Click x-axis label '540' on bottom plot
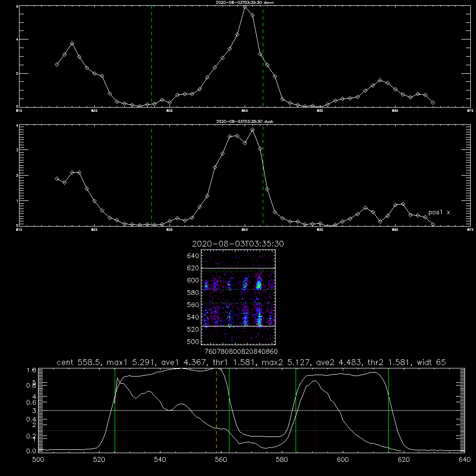This screenshot has width=476, height=476. [160, 460]
